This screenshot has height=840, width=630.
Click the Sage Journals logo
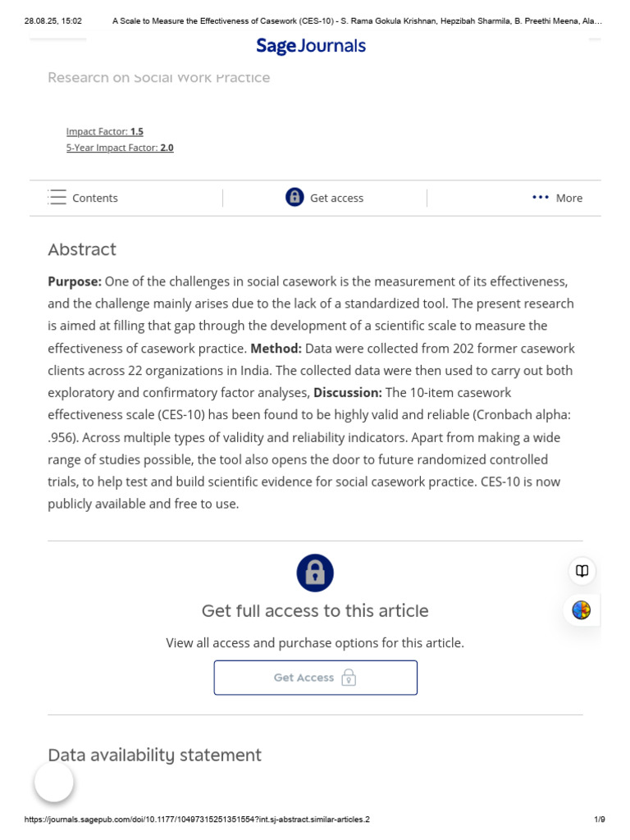click(311, 46)
